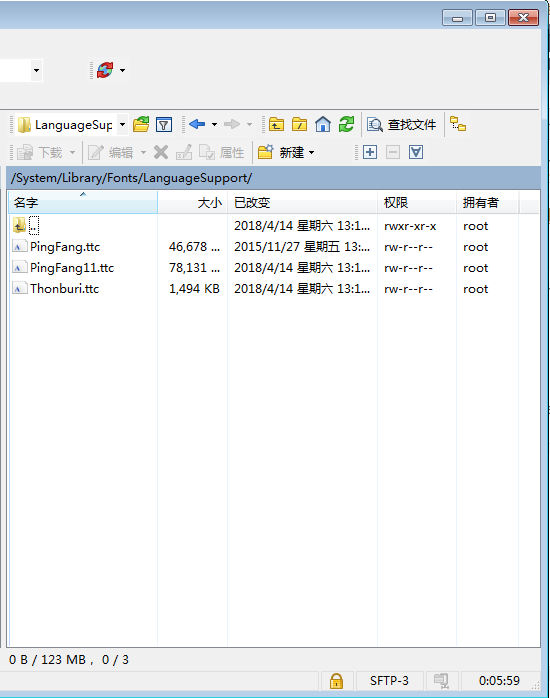Click the synchronize browsing red-green icon
This screenshot has height=698, width=550.
[x=105, y=70]
